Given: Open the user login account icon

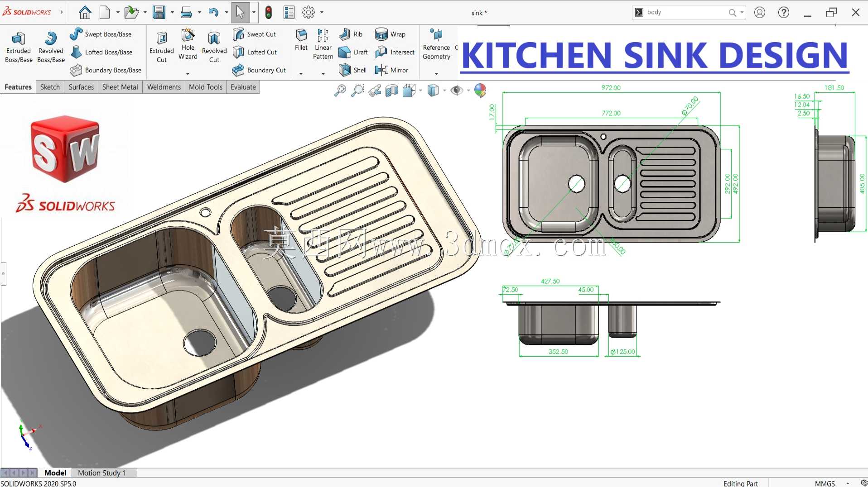Looking at the screenshot, I should click(x=760, y=12).
